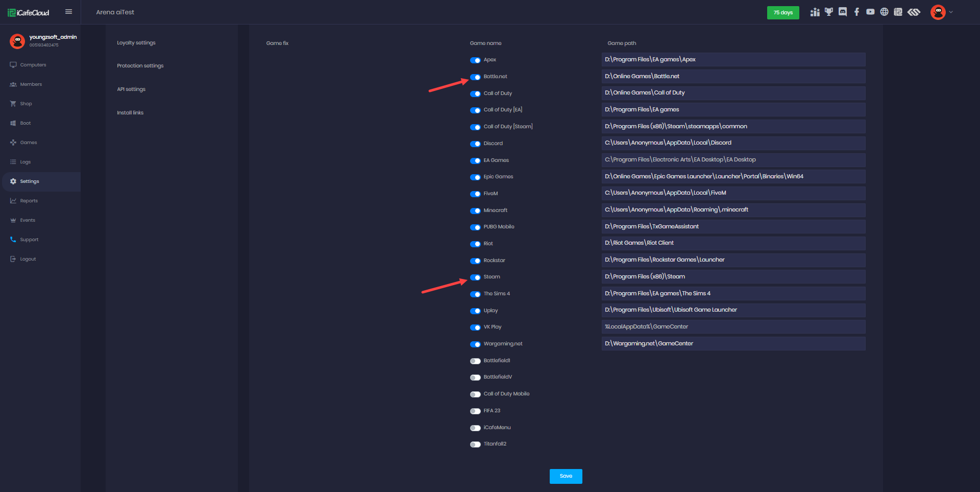Viewport: 980px width, 492px height.
Task: Open the globe website icon
Action: 884,12
